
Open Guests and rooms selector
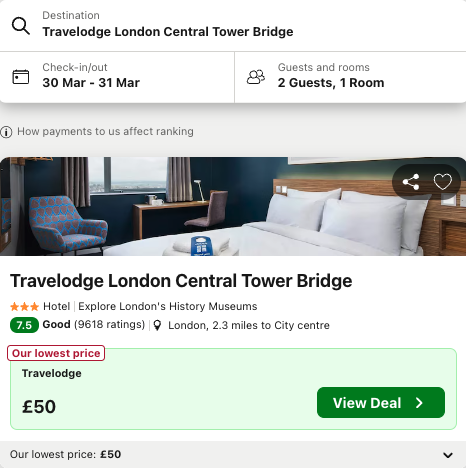[x=350, y=77]
